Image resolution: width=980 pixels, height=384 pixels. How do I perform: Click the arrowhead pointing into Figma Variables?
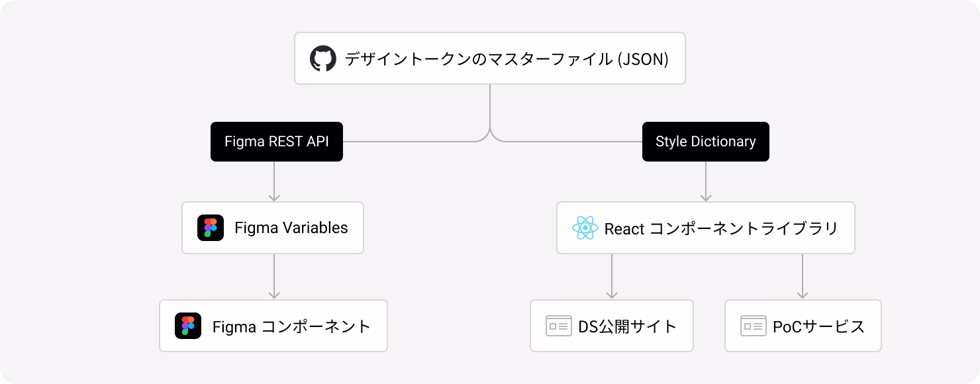point(274,197)
